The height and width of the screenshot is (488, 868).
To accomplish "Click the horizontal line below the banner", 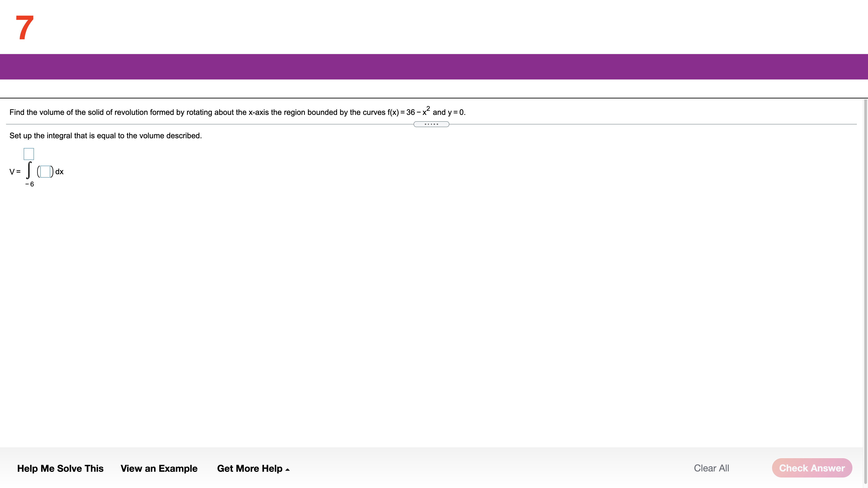I will [x=434, y=98].
